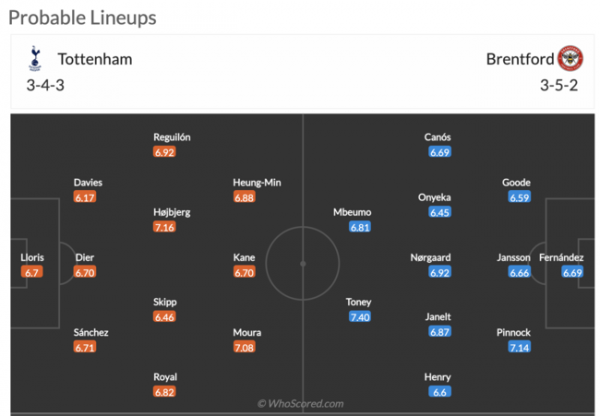Select Dier's 6.70 rating badge
Screen dimensions: 600x416
(85, 272)
